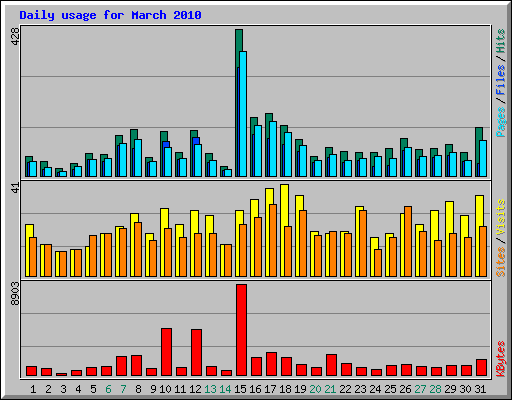Click the red KBytes bar for day 12
The height and width of the screenshot is (400, 512).
[196, 353]
